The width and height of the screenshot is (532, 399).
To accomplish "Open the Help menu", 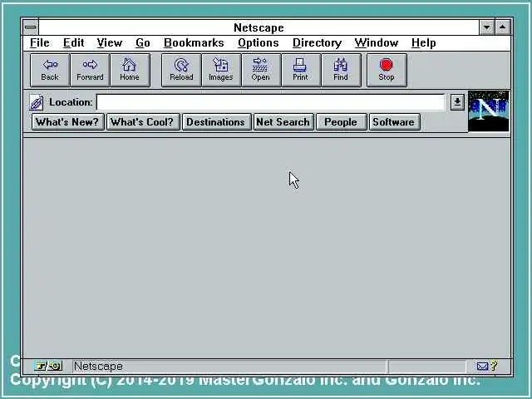I will pyautogui.click(x=424, y=42).
